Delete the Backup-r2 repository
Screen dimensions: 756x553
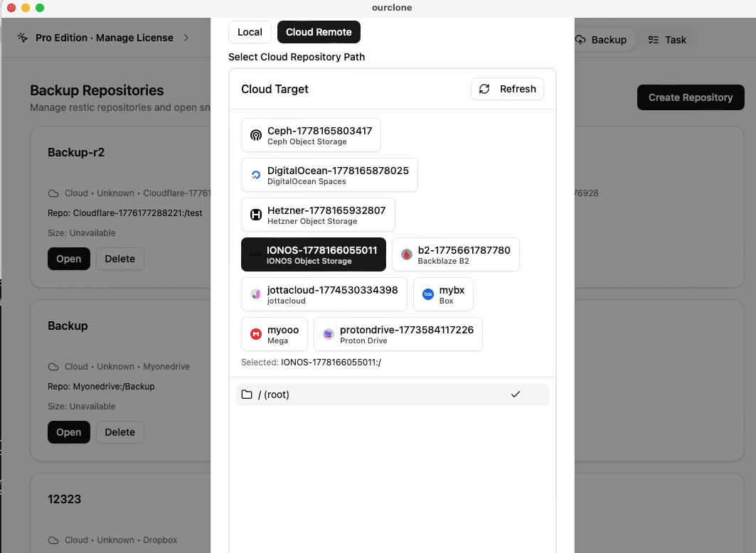(120, 259)
